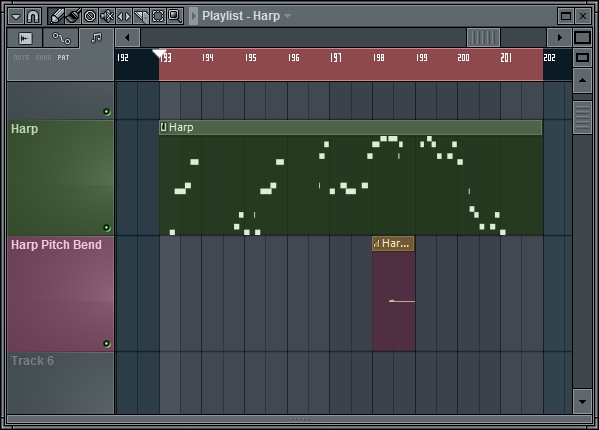Select the Slice blade tool

pyautogui.click(x=141, y=16)
